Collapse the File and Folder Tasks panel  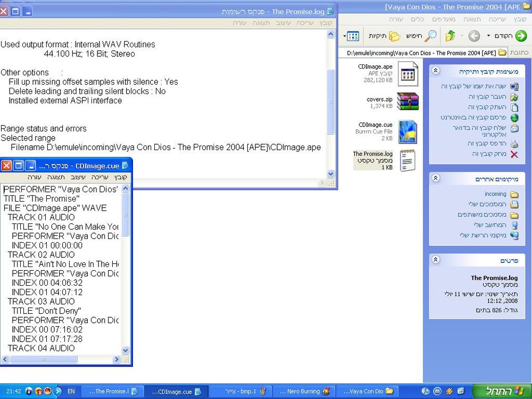[436, 71]
